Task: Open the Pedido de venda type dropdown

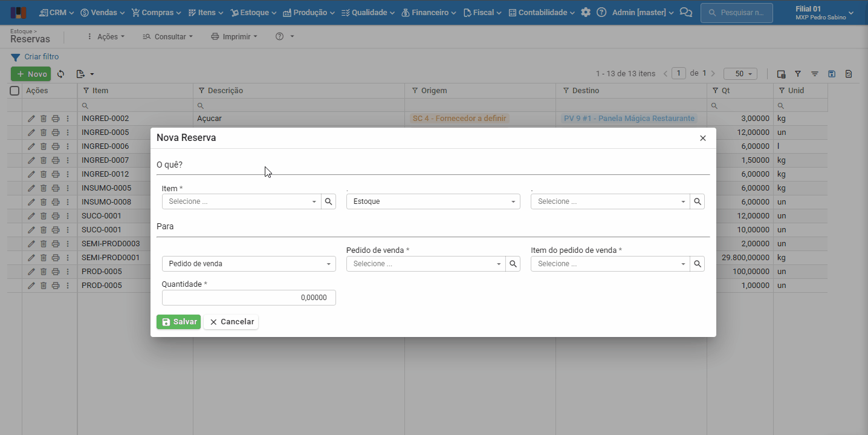Action: pyautogui.click(x=248, y=264)
